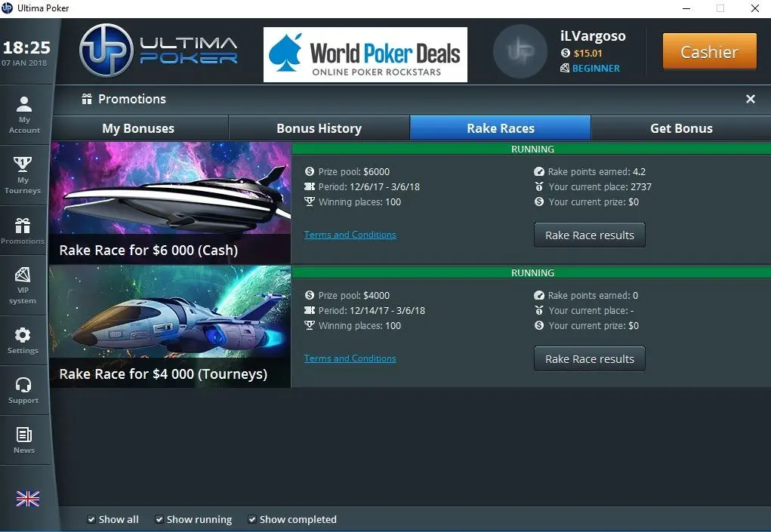This screenshot has height=532, width=771.
Task: Click the iLVargoso profile avatar
Action: tap(520, 51)
